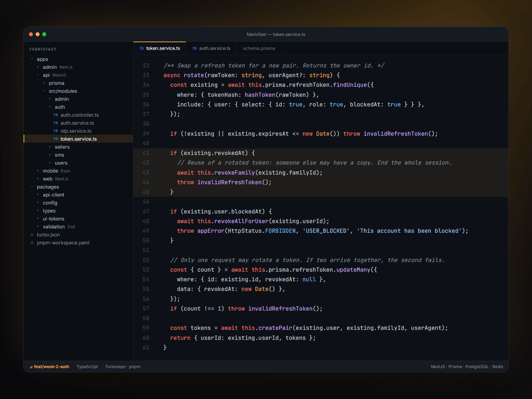Click the file icon beside pnpm-workspace.yaml
Image resolution: width=532 pixels, height=399 pixels.
pyautogui.click(x=32, y=243)
